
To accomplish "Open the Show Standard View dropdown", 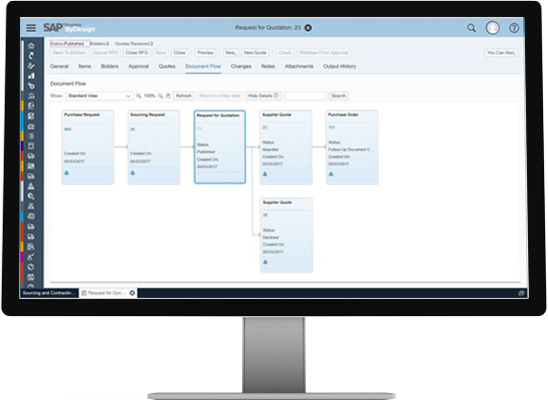I will (x=99, y=96).
